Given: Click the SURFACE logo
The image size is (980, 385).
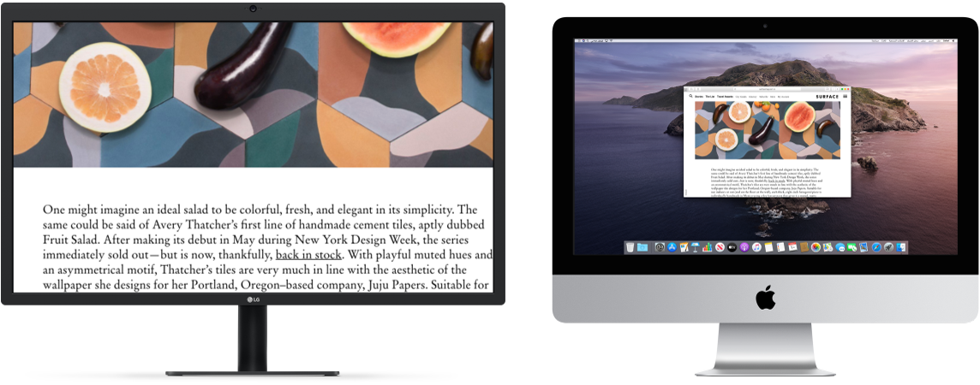Looking at the screenshot, I should tap(828, 97).
